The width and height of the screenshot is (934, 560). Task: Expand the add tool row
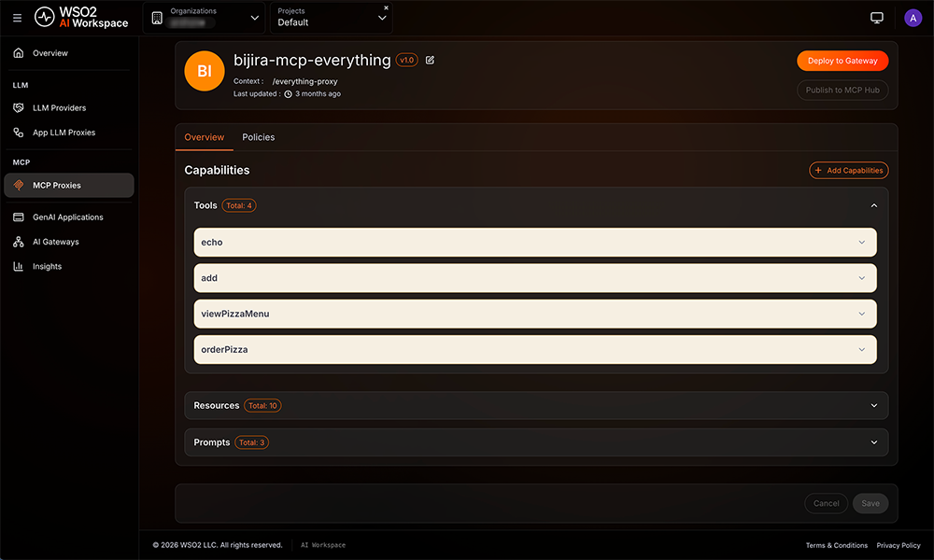pos(535,278)
